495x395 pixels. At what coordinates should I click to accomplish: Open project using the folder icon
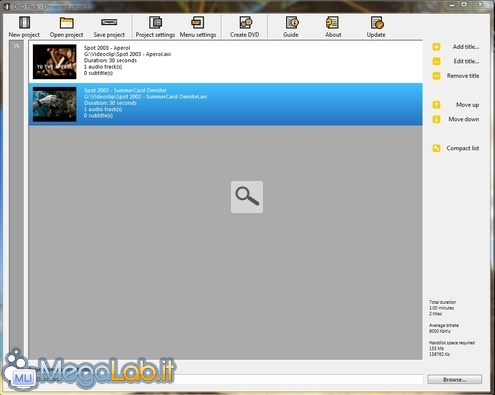(66, 23)
